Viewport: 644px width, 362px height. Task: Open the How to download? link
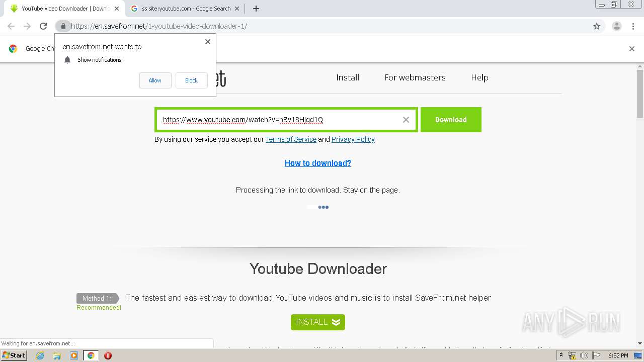(x=318, y=163)
